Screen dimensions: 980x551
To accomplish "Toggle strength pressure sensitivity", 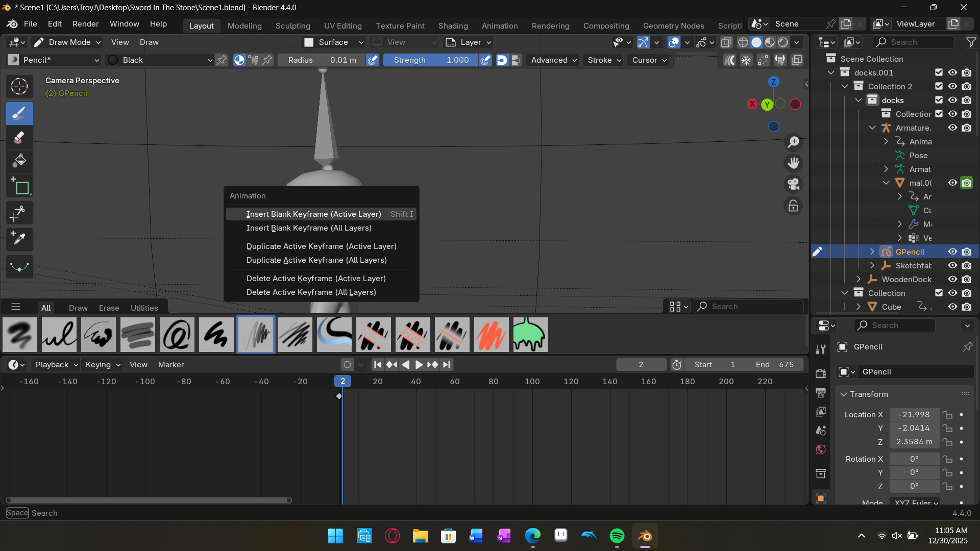I will [x=485, y=60].
